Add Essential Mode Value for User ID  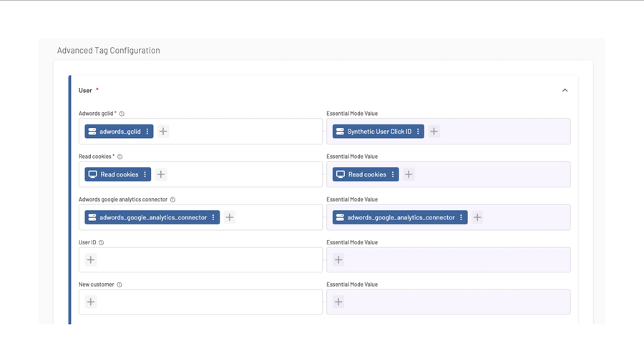(x=338, y=260)
